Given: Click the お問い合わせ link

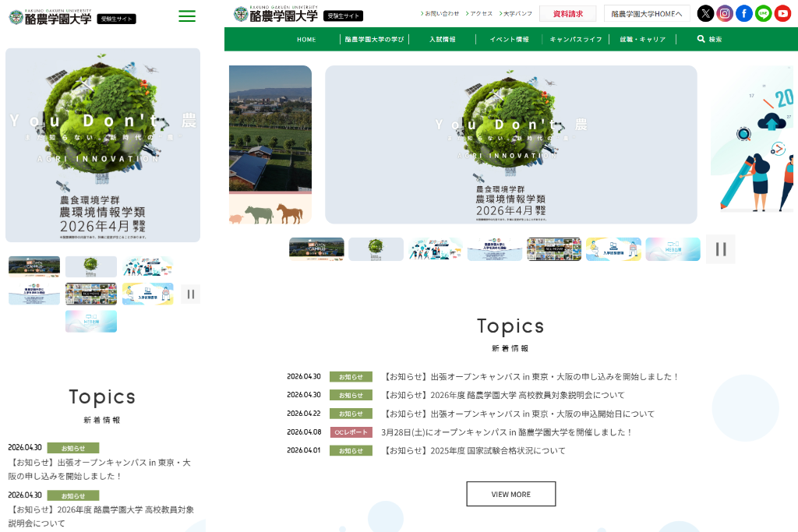Looking at the screenshot, I should pos(440,14).
